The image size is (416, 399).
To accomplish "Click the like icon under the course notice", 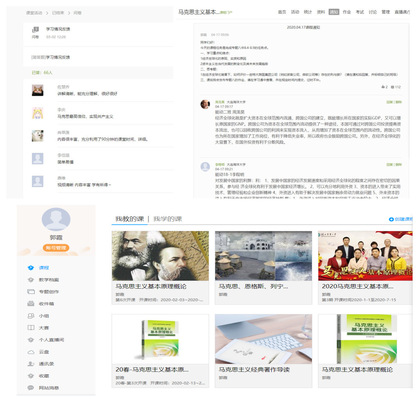I will coord(383,87).
